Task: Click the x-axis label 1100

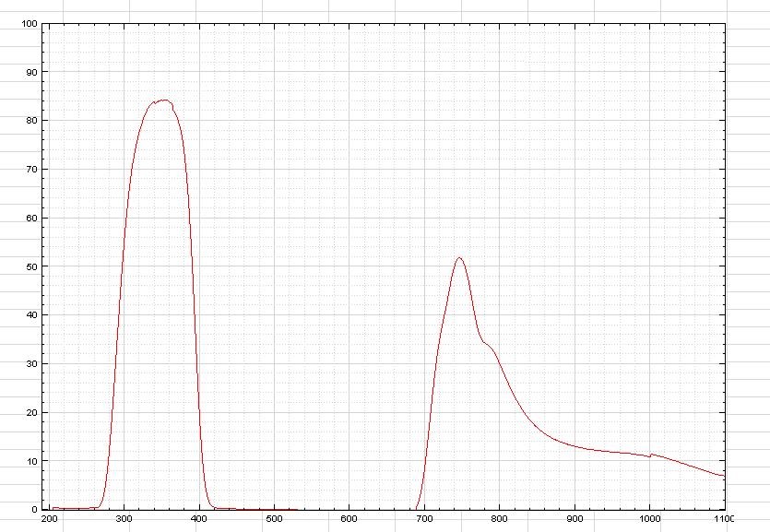Action: click(x=726, y=520)
